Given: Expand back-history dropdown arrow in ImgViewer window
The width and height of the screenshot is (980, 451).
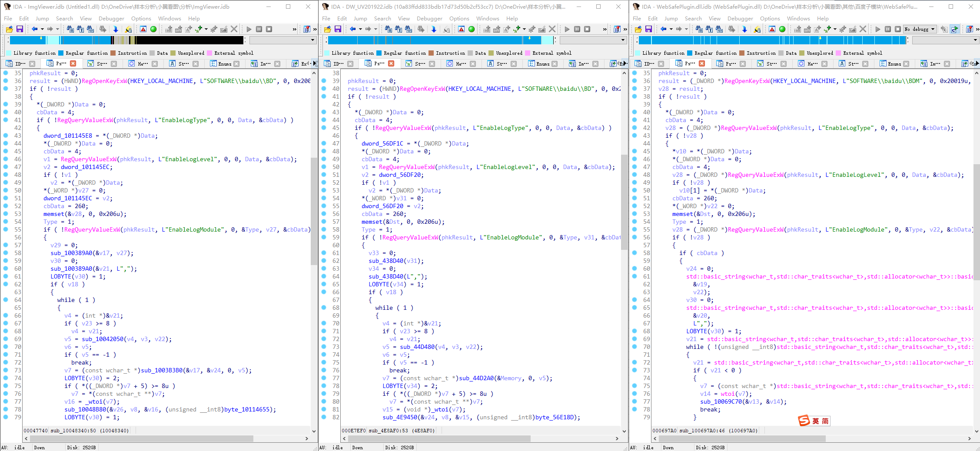Looking at the screenshot, I should [42, 29].
